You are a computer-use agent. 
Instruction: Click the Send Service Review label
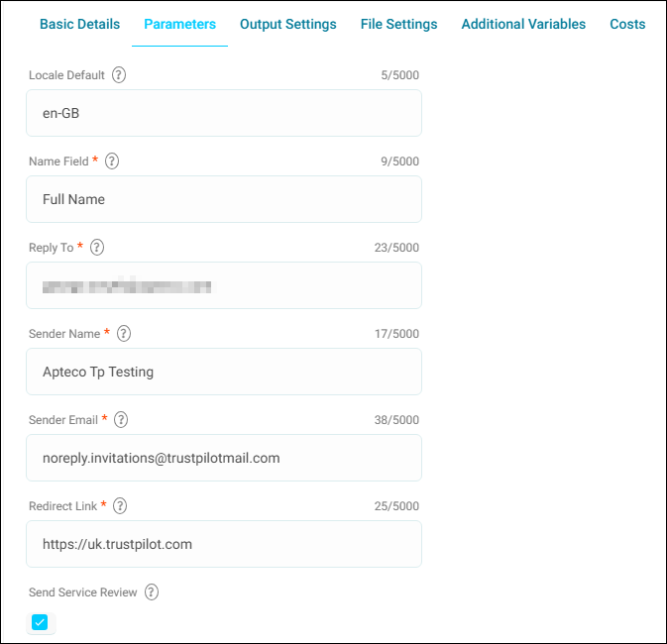(82, 592)
